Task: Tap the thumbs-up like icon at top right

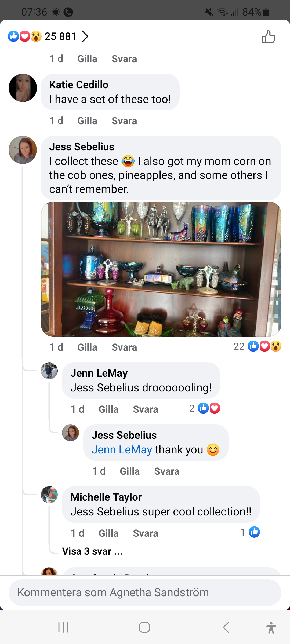Action: (269, 37)
